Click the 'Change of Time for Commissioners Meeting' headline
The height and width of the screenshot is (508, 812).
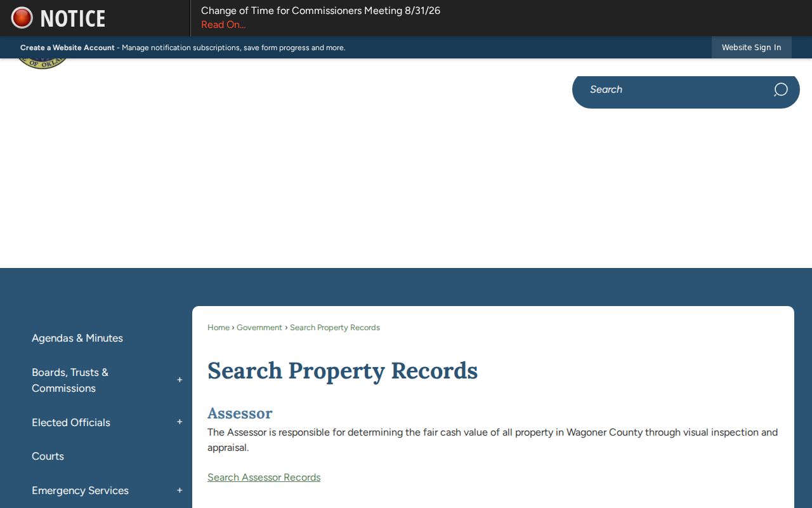[320, 11]
